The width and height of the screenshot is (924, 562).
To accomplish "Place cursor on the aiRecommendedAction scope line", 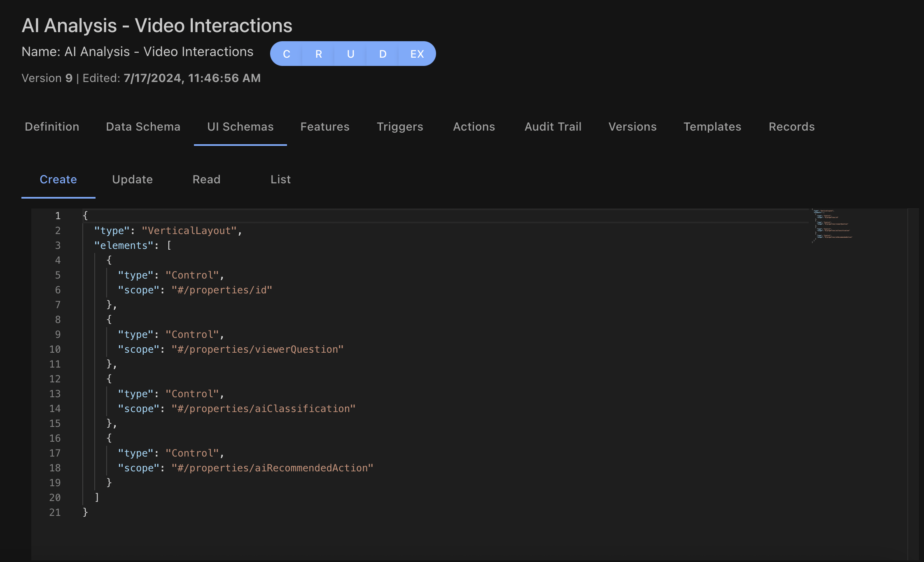I will [x=272, y=468].
